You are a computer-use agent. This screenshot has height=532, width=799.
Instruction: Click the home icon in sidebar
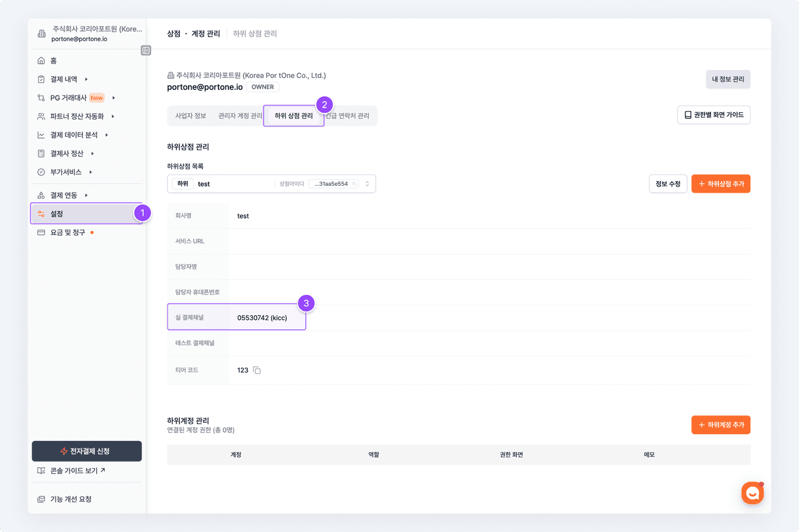[41, 60]
